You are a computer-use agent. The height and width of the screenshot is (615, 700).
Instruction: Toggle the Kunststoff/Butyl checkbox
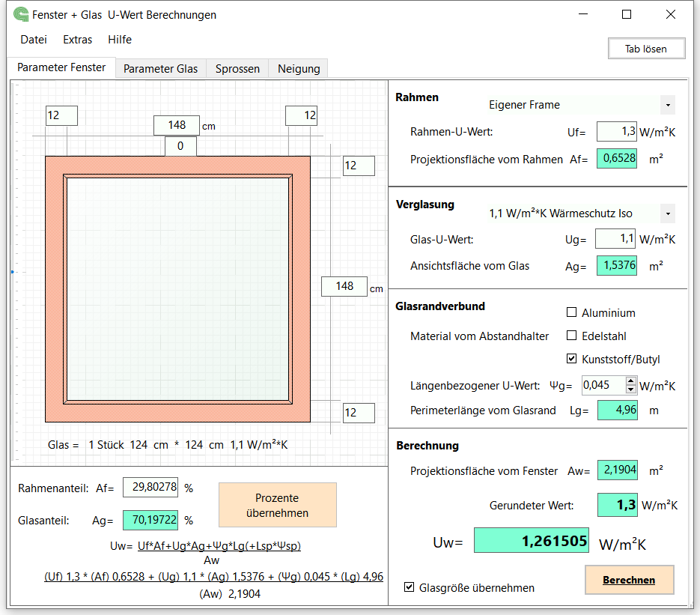coord(572,359)
